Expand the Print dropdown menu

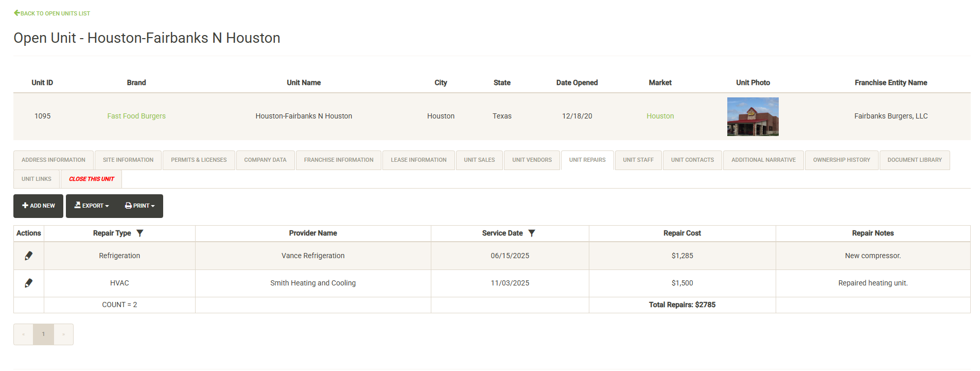(139, 206)
